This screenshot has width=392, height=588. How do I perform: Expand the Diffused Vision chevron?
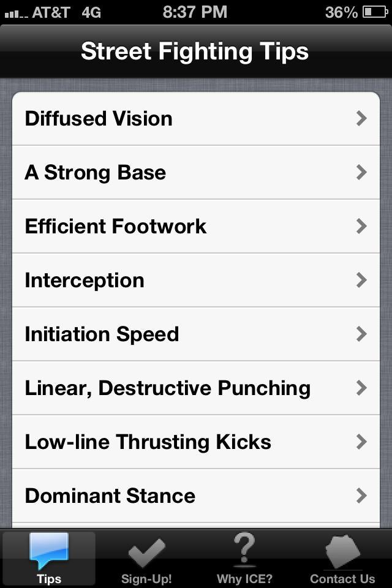361,118
